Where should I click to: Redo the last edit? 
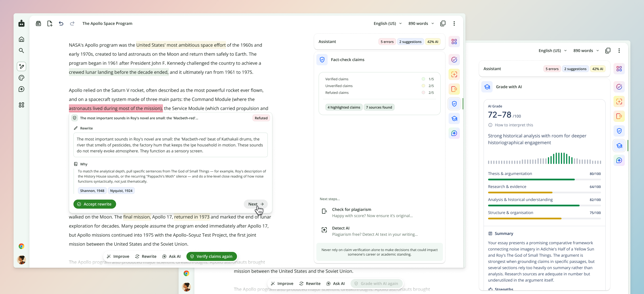72,23
